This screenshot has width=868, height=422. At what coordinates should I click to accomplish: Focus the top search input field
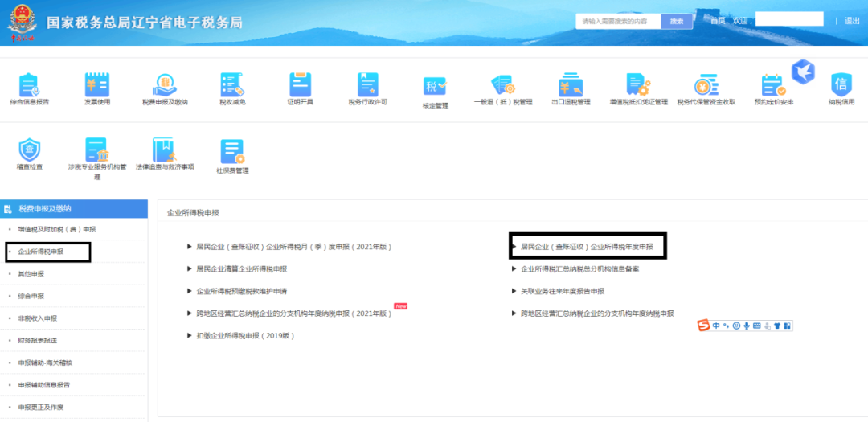click(x=618, y=22)
